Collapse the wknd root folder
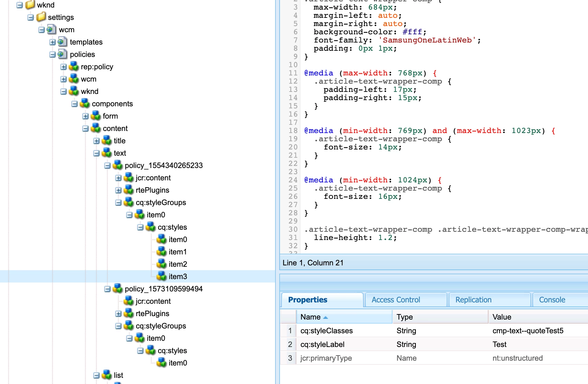Viewport: 588px width, 384px height. pos(20,5)
